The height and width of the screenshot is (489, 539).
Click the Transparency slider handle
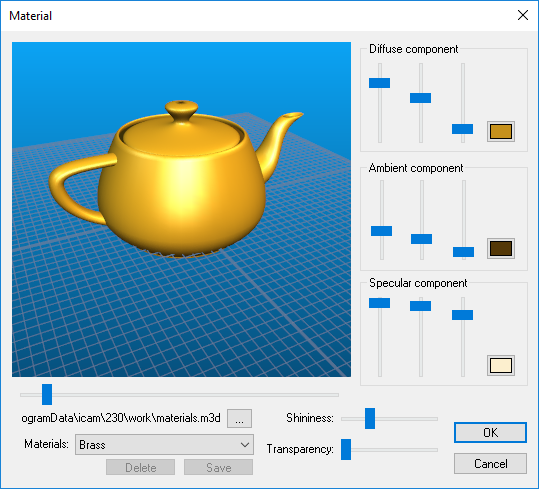coord(346,449)
